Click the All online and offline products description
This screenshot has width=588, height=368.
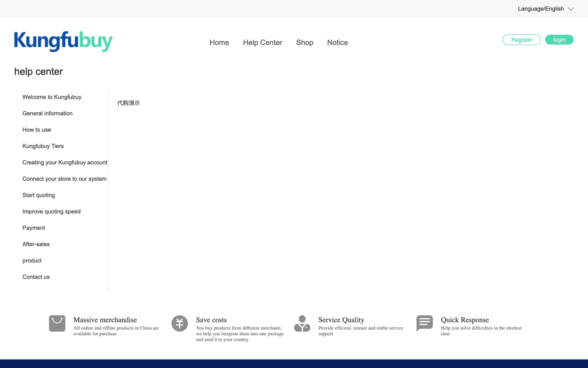pyautogui.click(x=116, y=331)
